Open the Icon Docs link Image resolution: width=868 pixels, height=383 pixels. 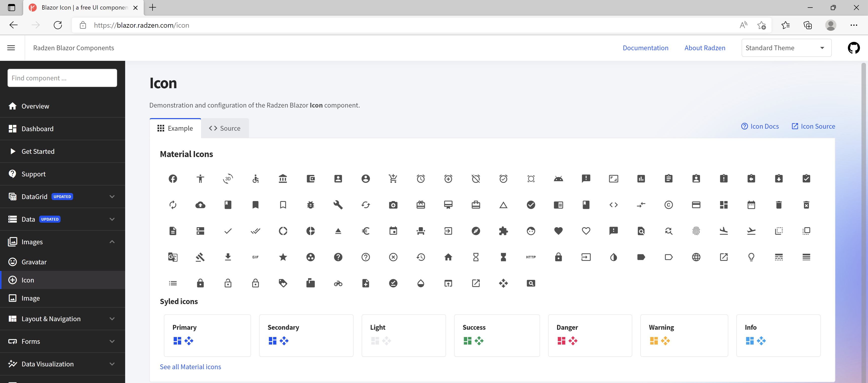760,126
